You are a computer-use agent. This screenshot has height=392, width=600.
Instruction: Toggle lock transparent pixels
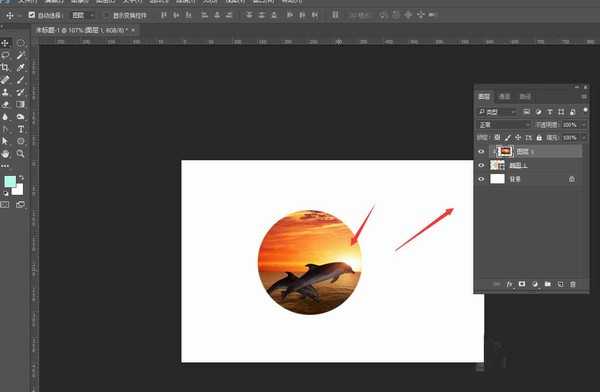pos(497,137)
